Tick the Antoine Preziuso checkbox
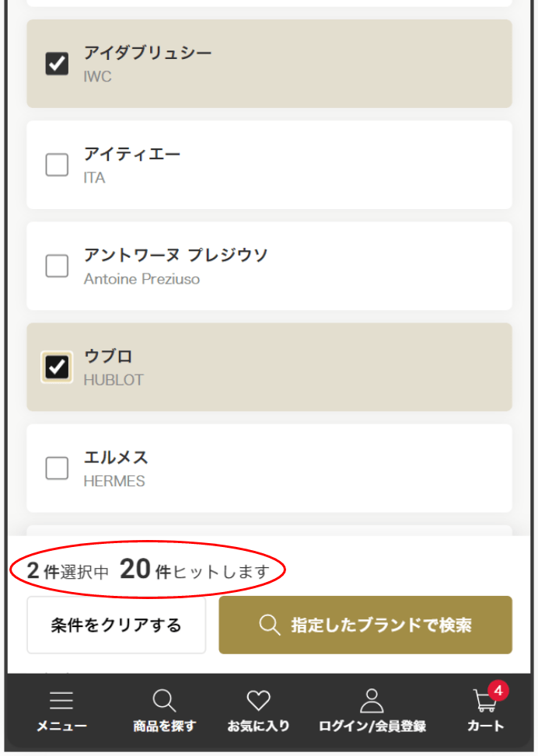 tap(57, 266)
